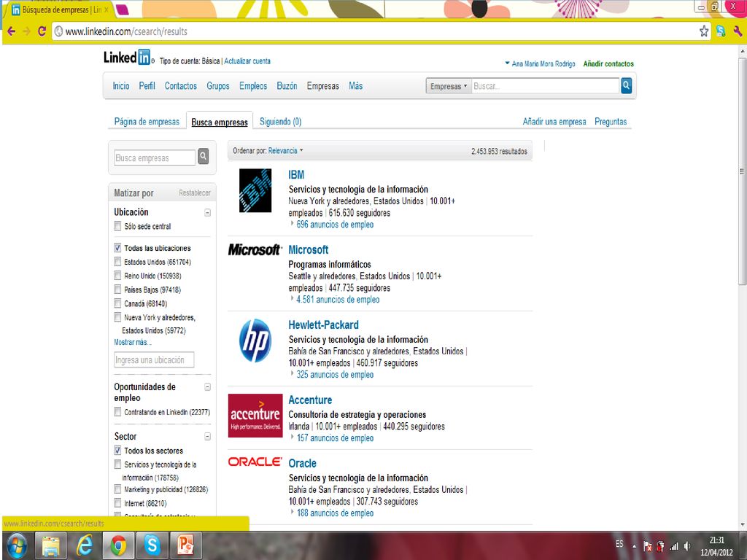This screenshot has height=560, width=747.
Task: Open the Empleos menu item
Action: (253, 86)
